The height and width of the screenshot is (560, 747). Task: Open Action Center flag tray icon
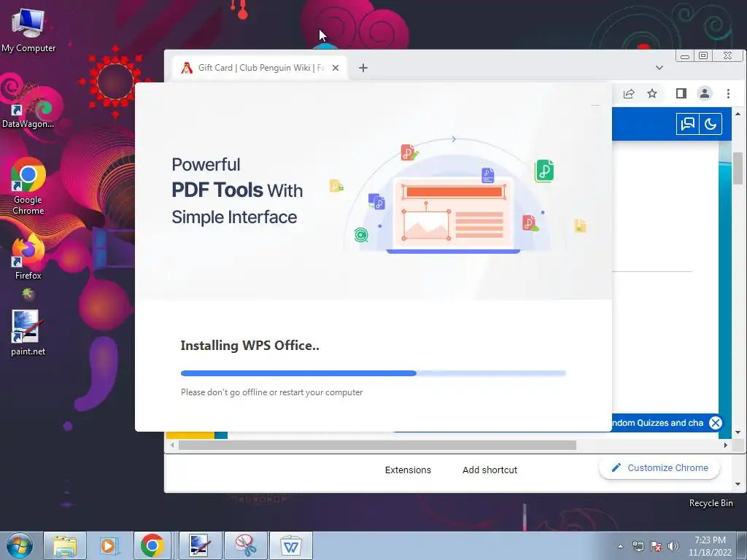pyautogui.click(x=656, y=546)
